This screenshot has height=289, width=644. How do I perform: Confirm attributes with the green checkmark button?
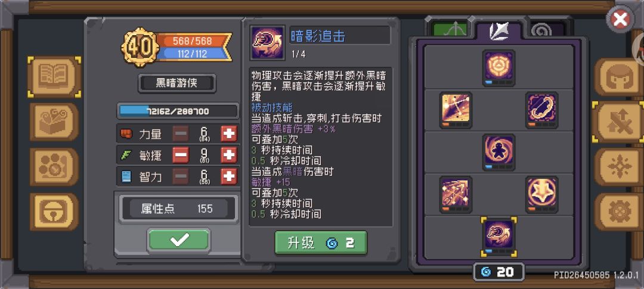179,240
